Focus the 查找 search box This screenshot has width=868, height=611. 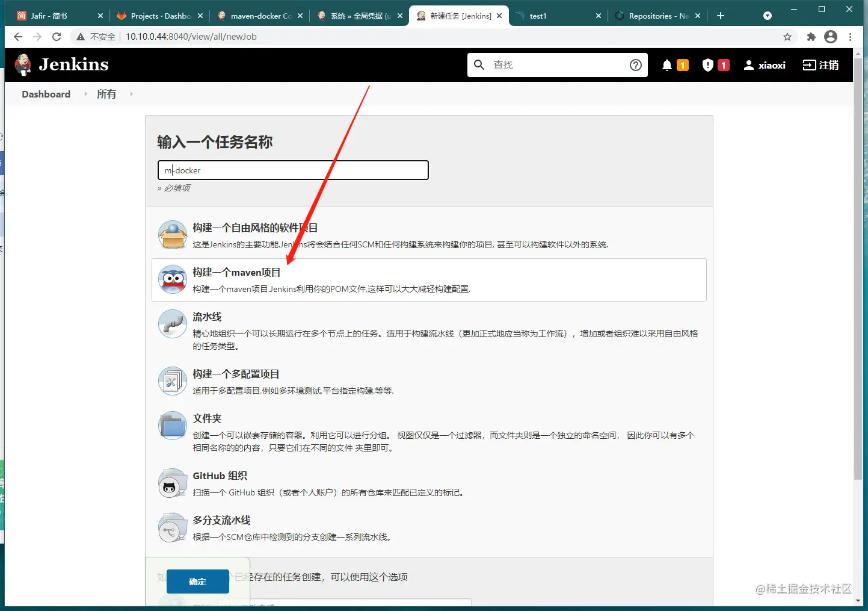pos(558,65)
